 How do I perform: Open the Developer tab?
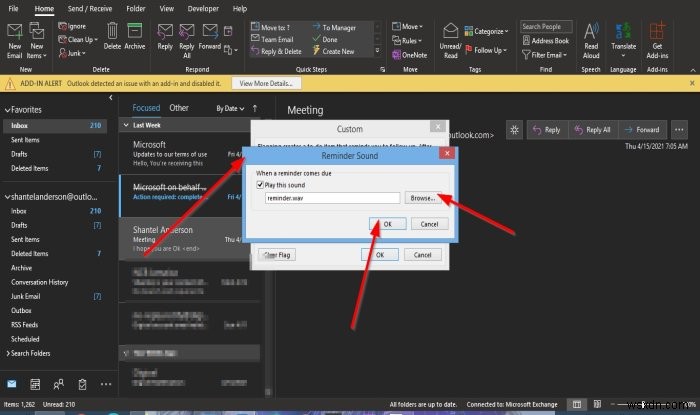pyautogui.click(x=203, y=8)
